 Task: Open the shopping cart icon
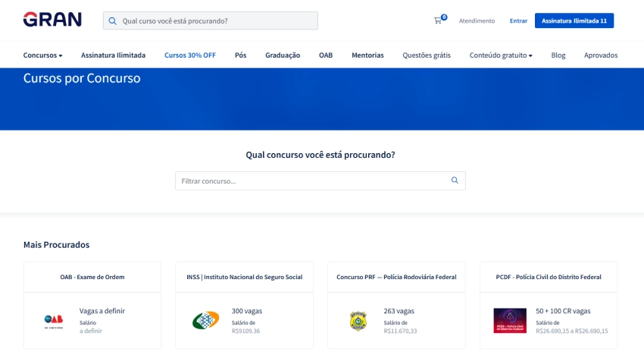coord(438,20)
